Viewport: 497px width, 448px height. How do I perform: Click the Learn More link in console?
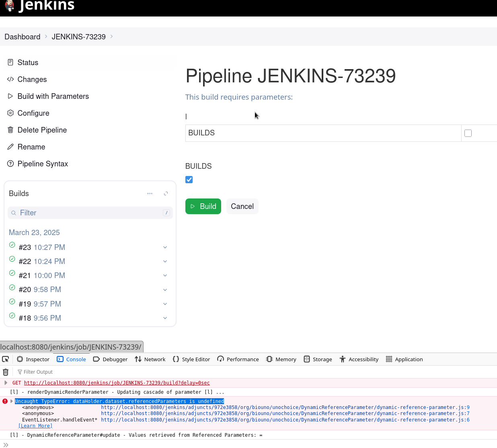click(x=35, y=426)
